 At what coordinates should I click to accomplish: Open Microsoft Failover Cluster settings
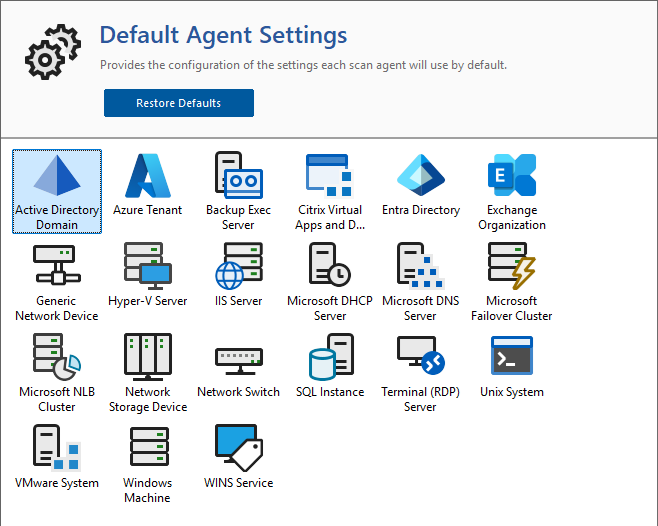pos(511,268)
